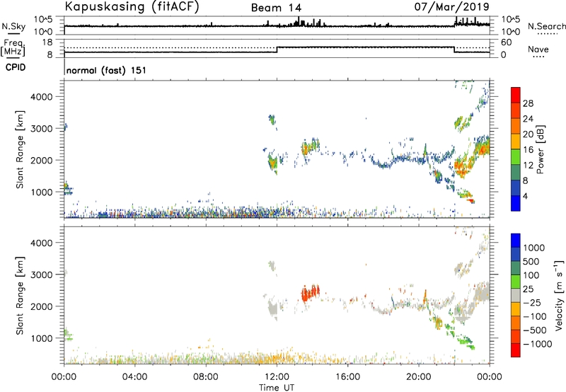This screenshot has height=392, width=566.
Task: Click the '18' tick on frequency axis
Action: (47, 42)
